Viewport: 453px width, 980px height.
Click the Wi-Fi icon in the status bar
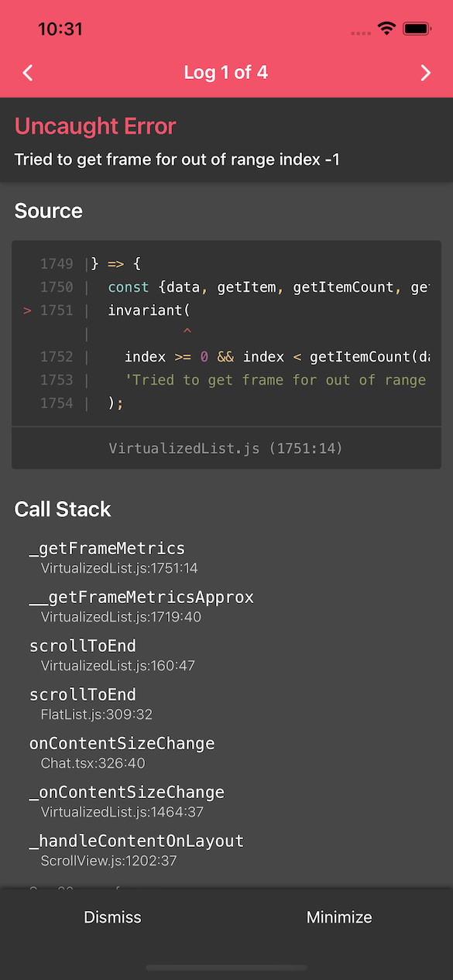(x=387, y=28)
